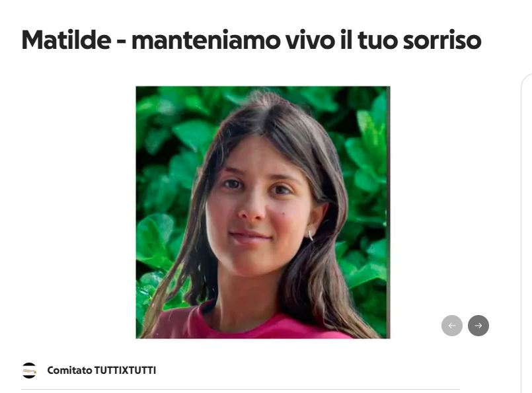
Task: Open the Comitato TUTTIXTUTTI organizer avatar
Action: pos(29,371)
